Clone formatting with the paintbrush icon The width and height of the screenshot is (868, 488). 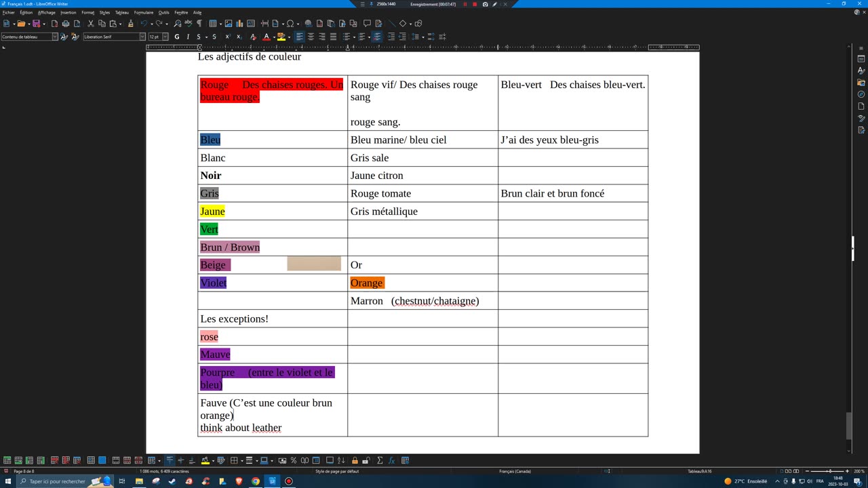130,24
